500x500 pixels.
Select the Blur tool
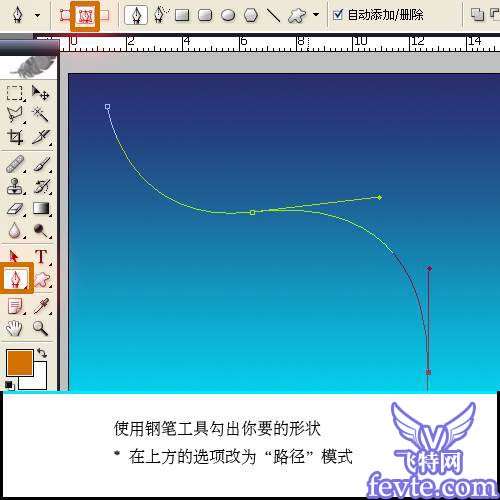point(15,230)
